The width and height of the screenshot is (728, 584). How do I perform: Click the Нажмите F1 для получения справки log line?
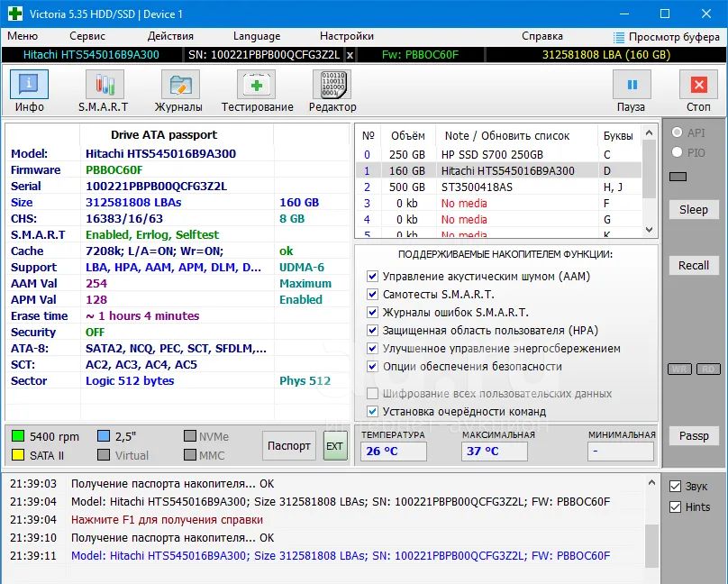168,520
